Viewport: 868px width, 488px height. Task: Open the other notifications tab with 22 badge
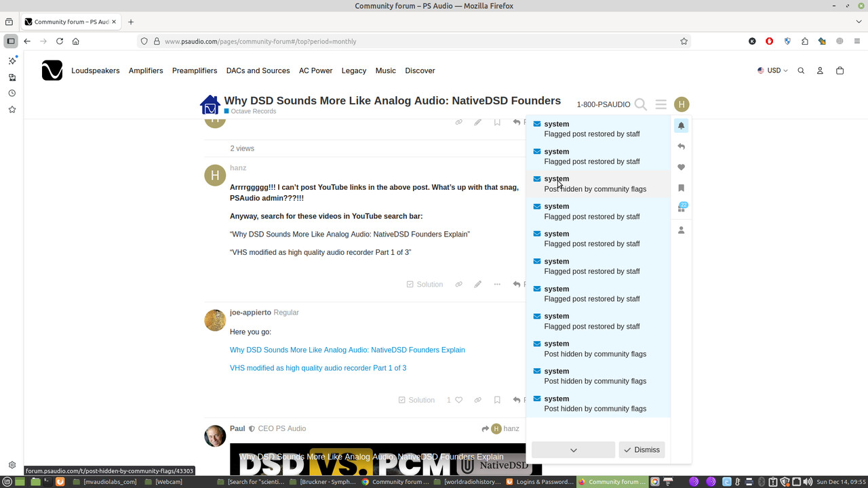[682, 208]
